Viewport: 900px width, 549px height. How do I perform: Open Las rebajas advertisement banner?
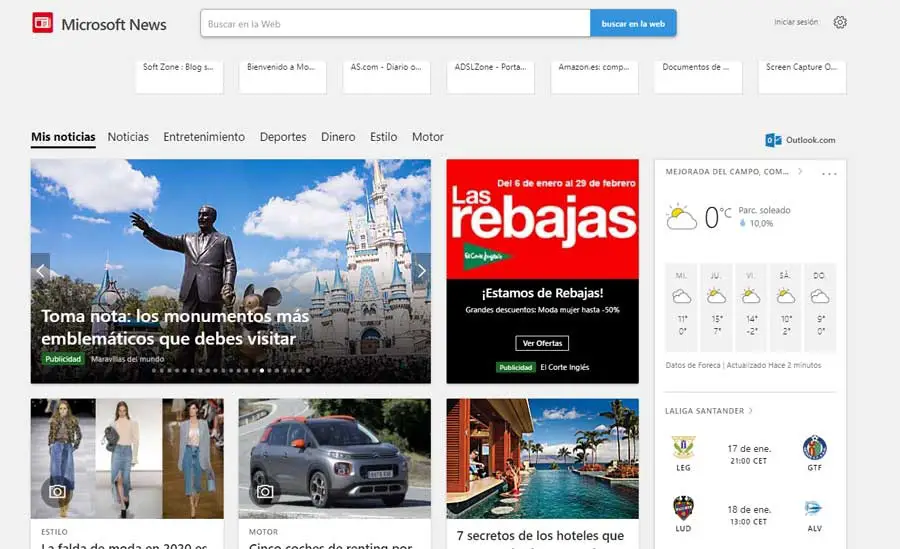[542, 219]
